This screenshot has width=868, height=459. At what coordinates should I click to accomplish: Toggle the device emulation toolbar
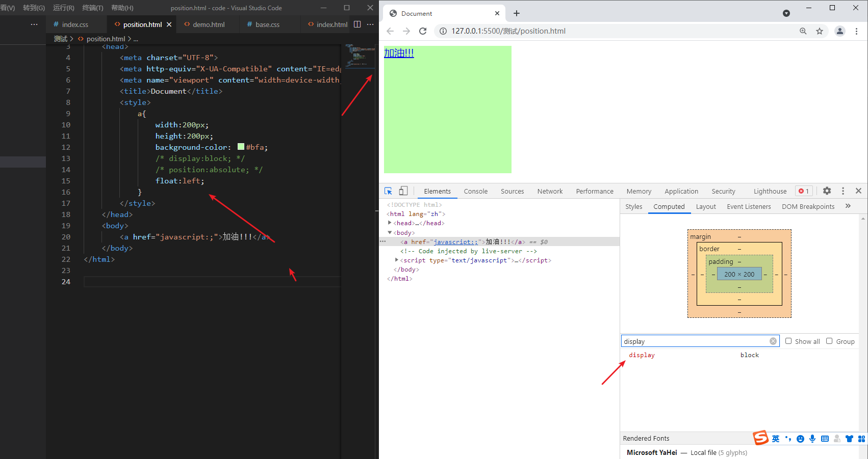pyautogui.click(x=403, y=191)
